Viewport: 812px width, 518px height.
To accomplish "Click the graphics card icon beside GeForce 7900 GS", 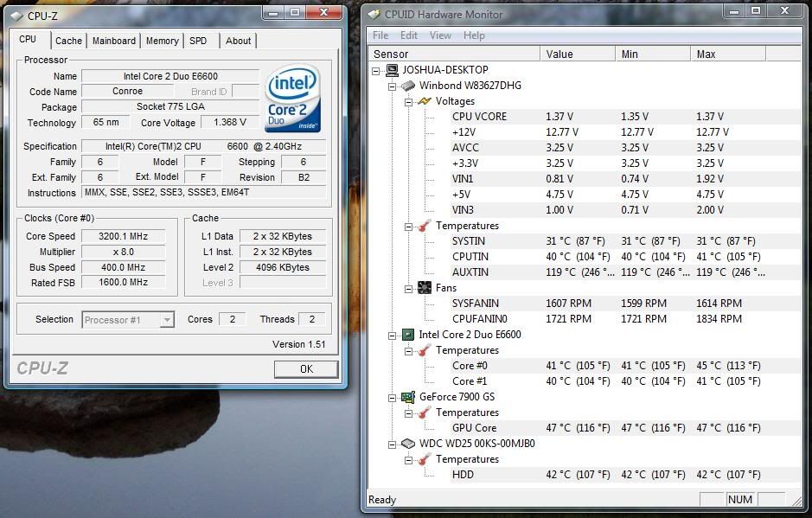I will point(408,397).
